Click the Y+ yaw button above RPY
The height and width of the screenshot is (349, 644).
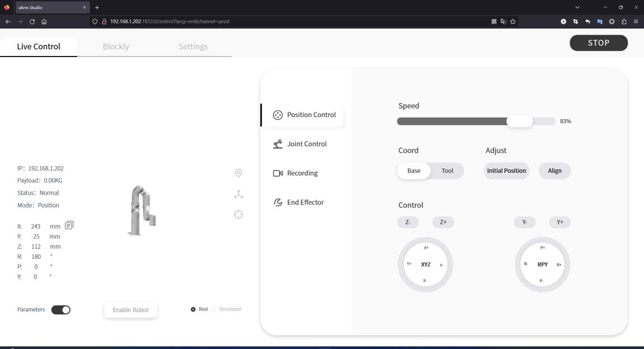560,222
